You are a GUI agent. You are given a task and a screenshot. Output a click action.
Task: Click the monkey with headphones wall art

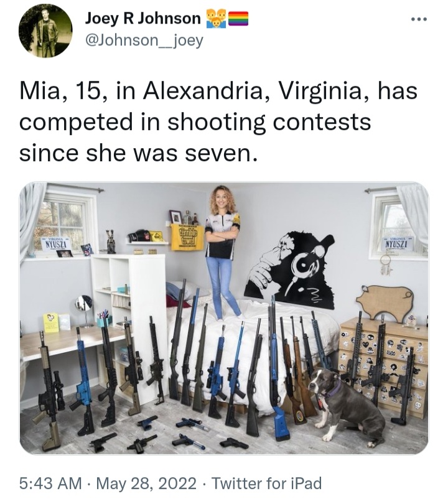[x=289, y=270]
